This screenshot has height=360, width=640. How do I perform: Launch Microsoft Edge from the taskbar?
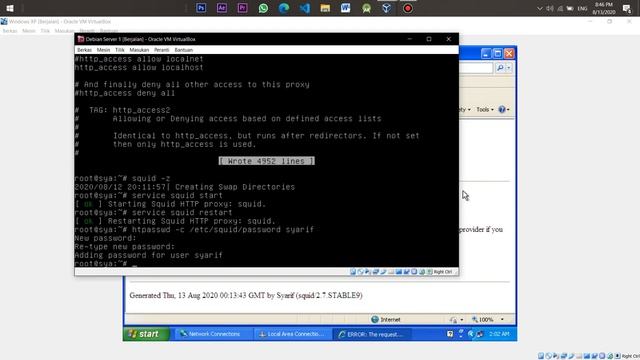click(x=284, y=8)
